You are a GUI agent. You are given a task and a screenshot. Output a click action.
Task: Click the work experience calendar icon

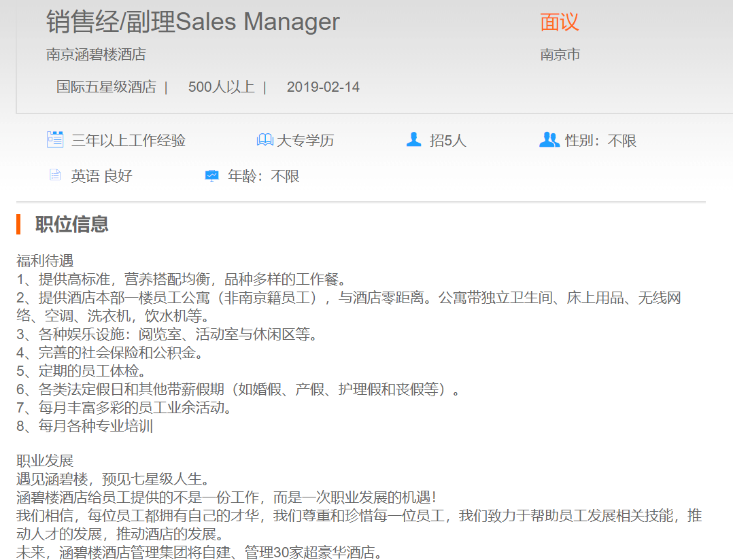click(x=55, y=140)
